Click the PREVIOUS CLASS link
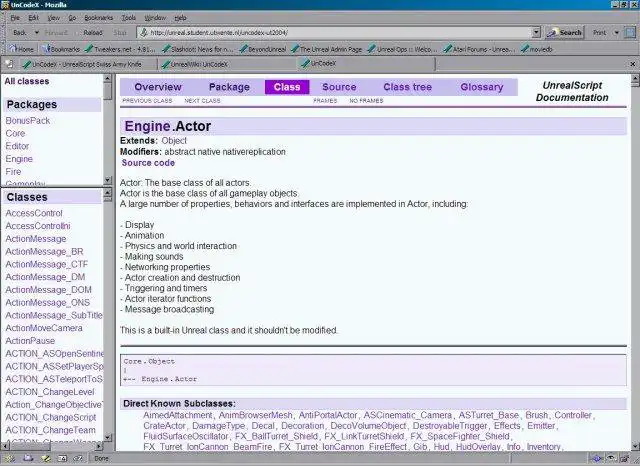The height and width of the screenshot is (466, 640). pyautogui.click(x=147, y=101)
